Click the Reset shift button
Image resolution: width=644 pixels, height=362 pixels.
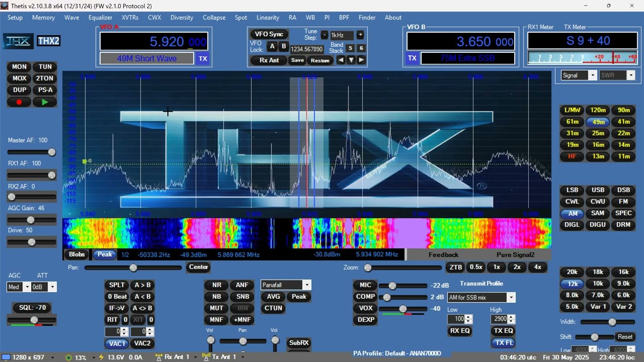click(625, 337)
